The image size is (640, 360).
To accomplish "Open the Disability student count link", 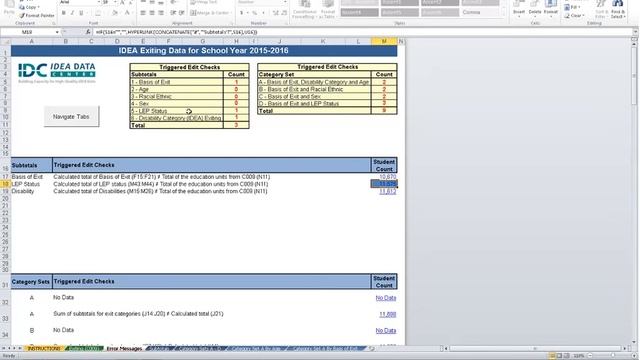I will point(387,191).
